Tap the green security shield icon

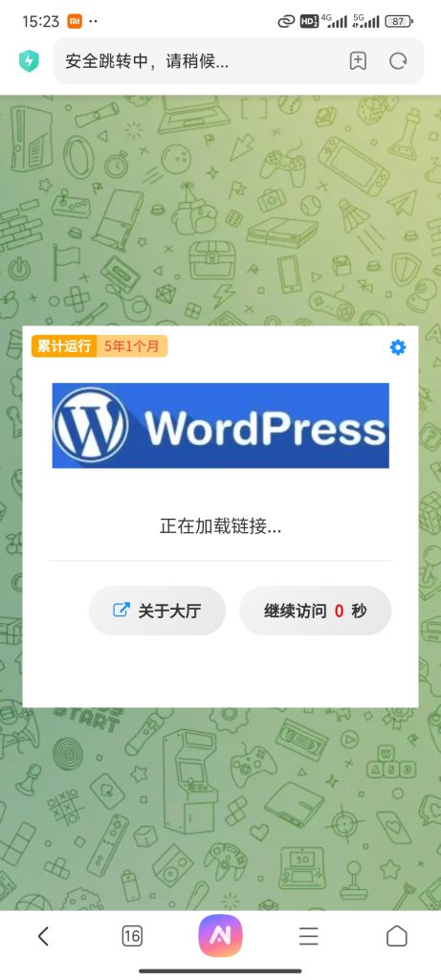[29, 60]
